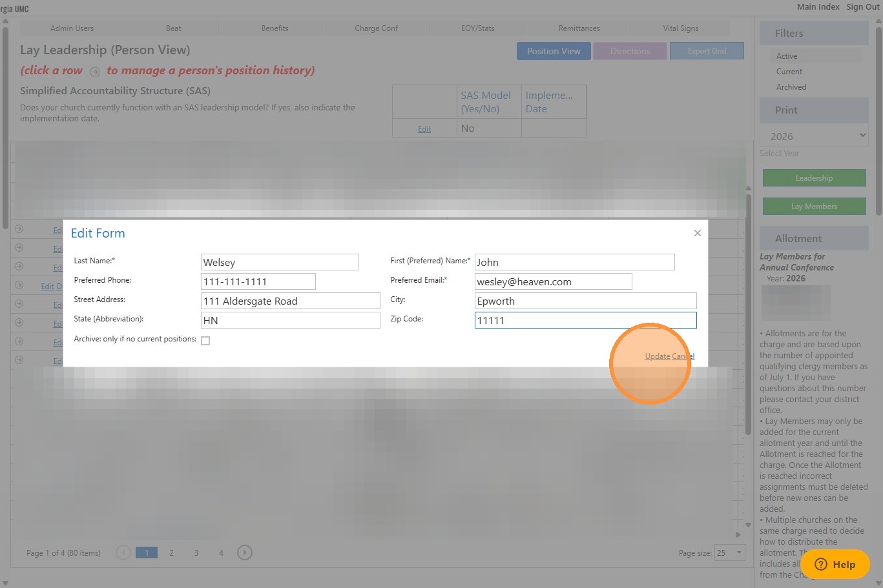Select the State (Abbreviation) field
The width and height of the screenshot is (883, 588).
click(x=290, y=320)
